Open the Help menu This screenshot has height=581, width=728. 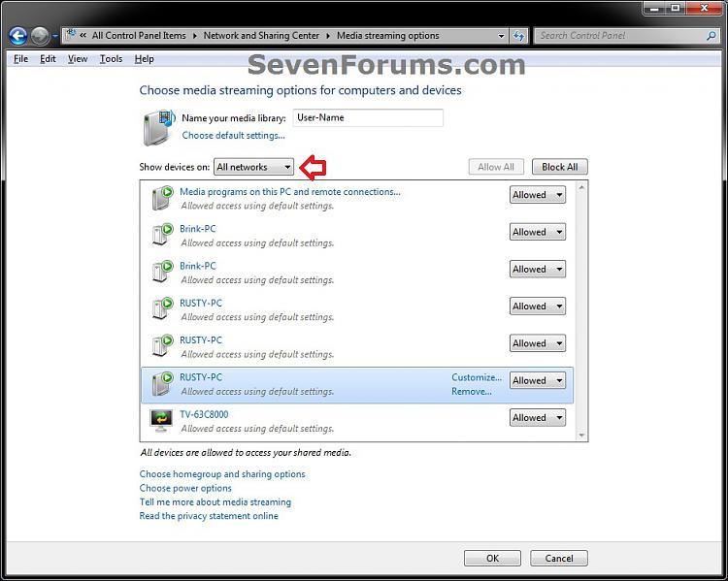[x=144, y=59]
